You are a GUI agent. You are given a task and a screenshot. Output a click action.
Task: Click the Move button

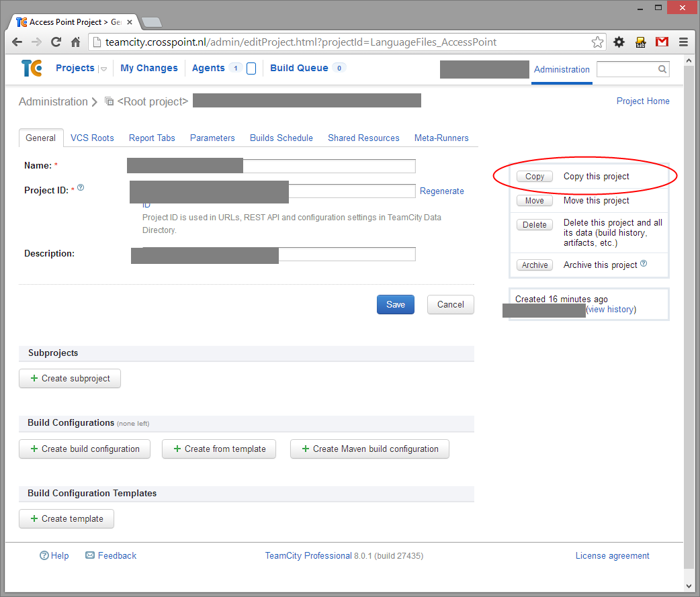click(x=534, y=200)
